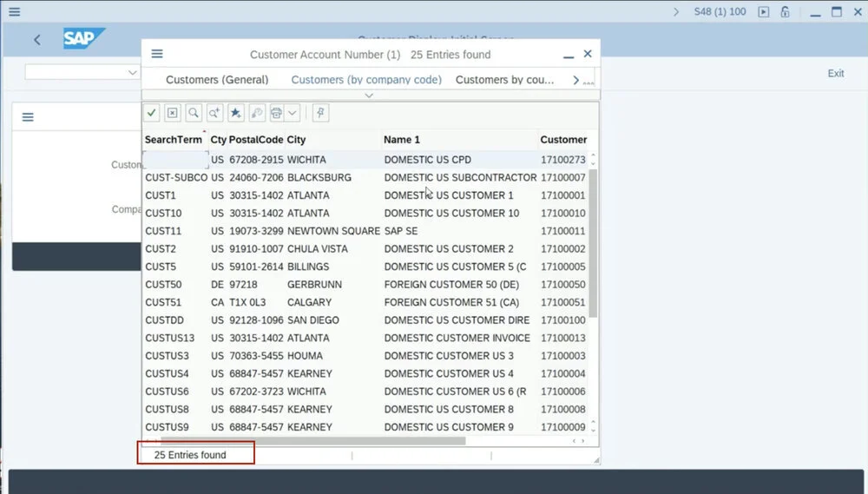Select DOMESTIC US CUSTOMER 9 entry
The image size is (868, 494).
tap(449, 427)
